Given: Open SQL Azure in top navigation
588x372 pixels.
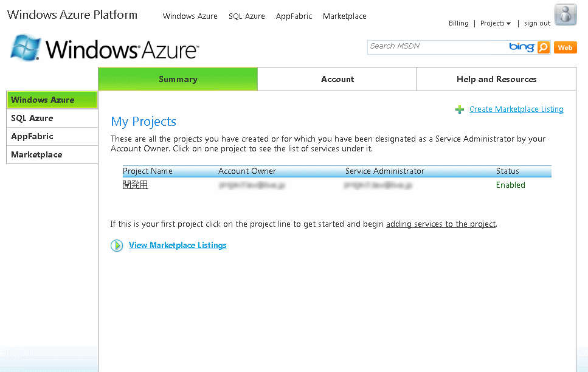Looking at the screenshot, I should click(x=247, y=16).
